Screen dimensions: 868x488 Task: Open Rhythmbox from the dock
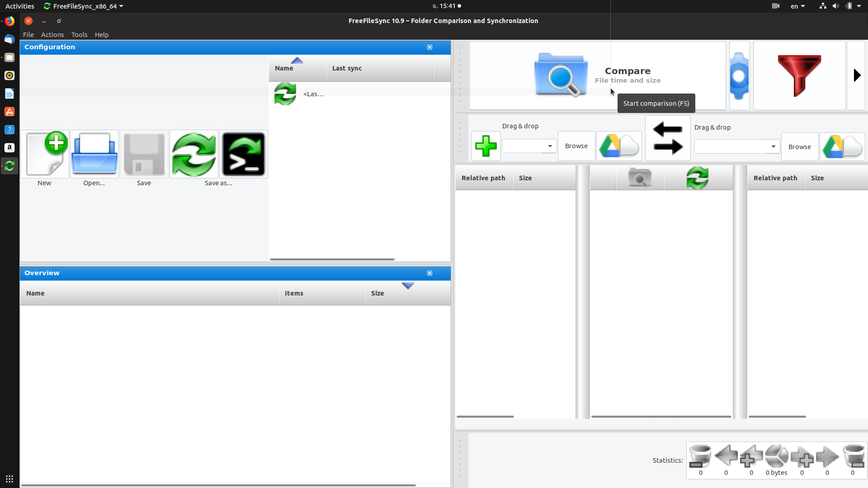click(9, 75)
